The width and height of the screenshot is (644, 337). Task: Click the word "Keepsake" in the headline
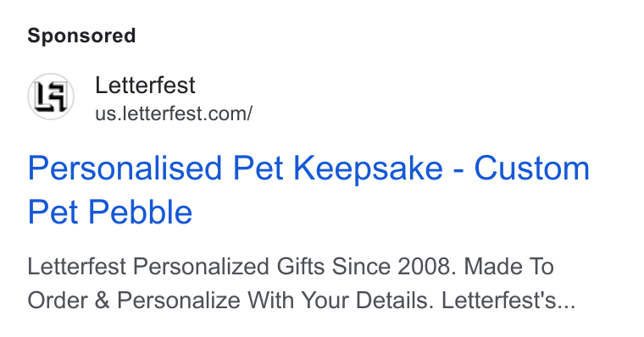tap(368, 169)
